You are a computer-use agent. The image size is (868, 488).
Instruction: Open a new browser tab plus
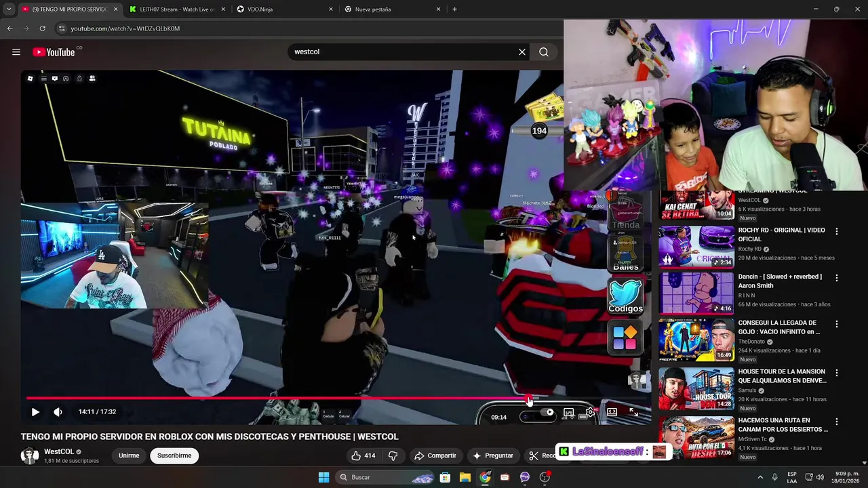[454, 9]
